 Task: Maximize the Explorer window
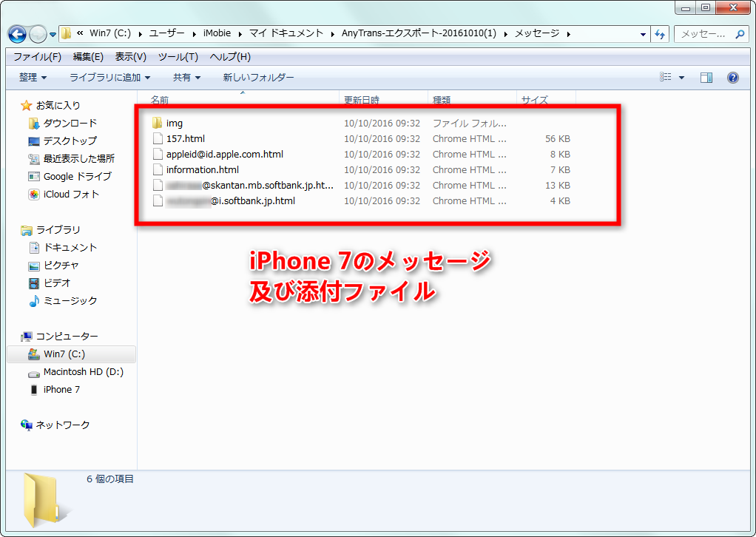706,7
